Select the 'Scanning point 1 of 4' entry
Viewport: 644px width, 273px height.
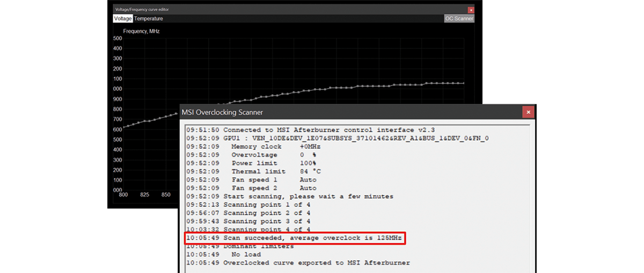248,205
